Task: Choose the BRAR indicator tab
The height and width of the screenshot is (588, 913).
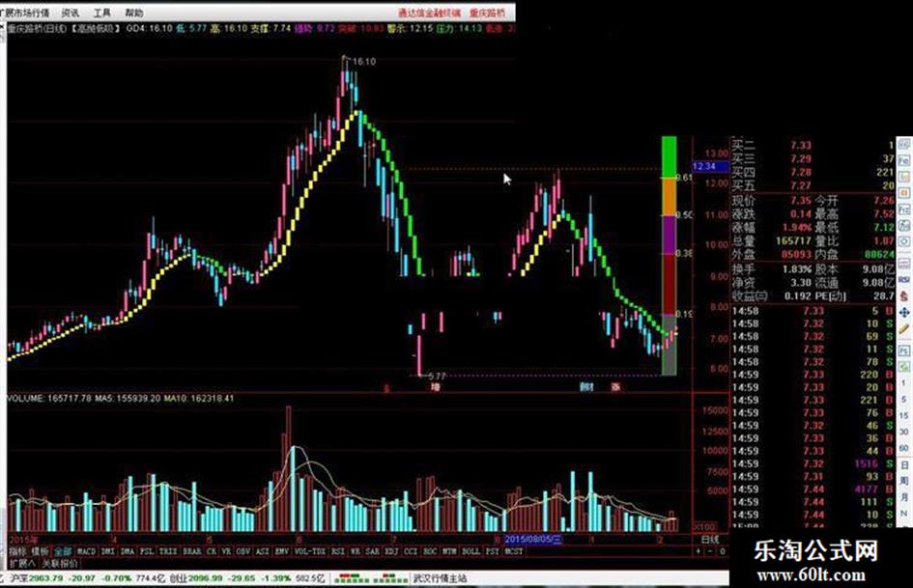Action: (191, 550)
